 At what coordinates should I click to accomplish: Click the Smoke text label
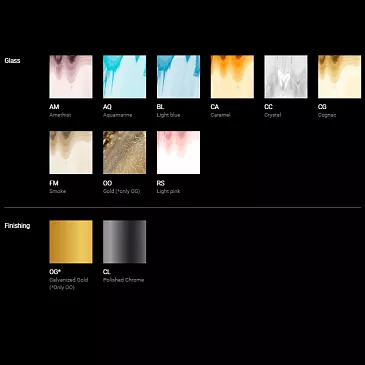[58, 191]
